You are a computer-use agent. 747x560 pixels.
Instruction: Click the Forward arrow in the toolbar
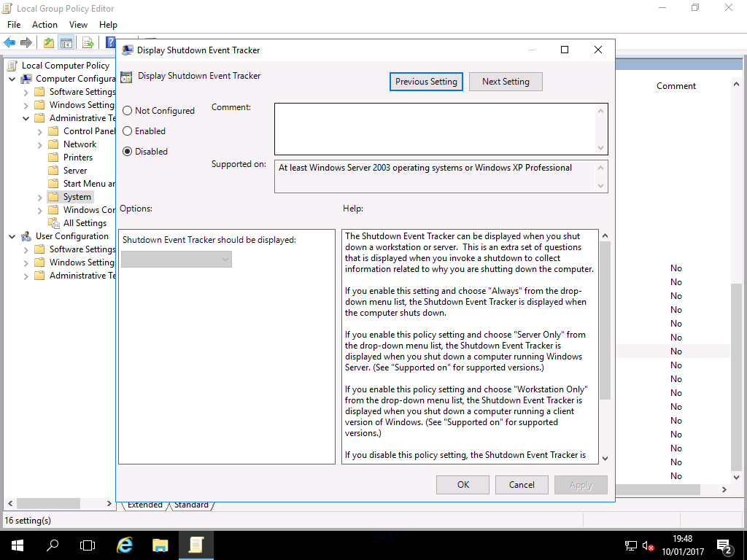[26, 43]
